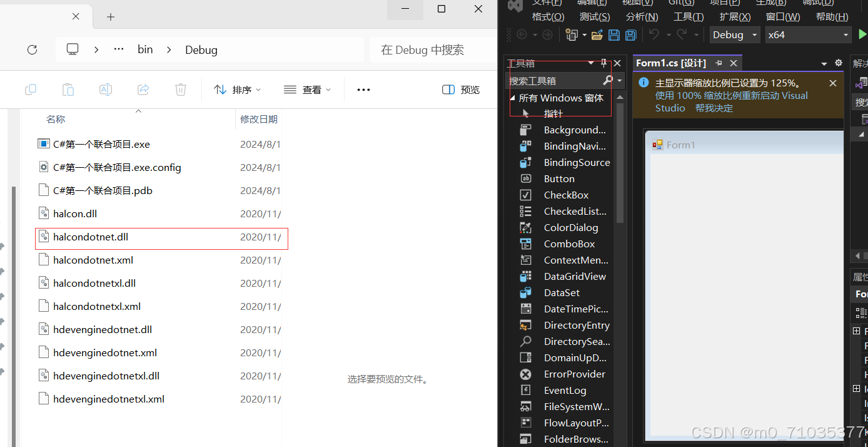Select the EventLog control in the toolbox
The height and width of the screenshot is (447, 868).
pos(565,390)
